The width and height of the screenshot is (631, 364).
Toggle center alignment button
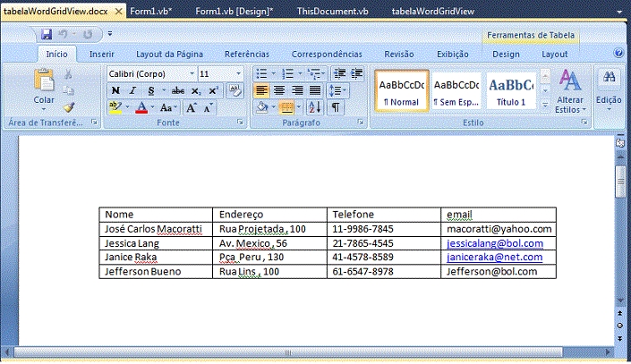pos(279,90)
